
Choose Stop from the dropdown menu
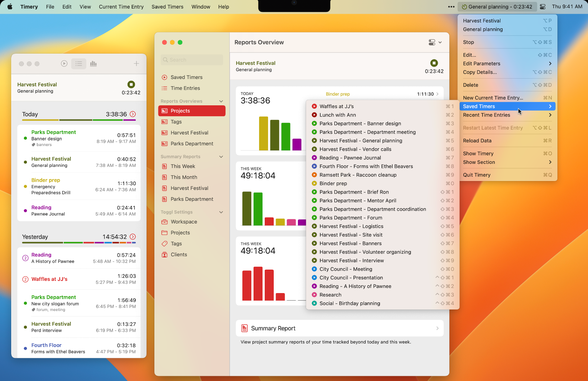click(507, 42)
